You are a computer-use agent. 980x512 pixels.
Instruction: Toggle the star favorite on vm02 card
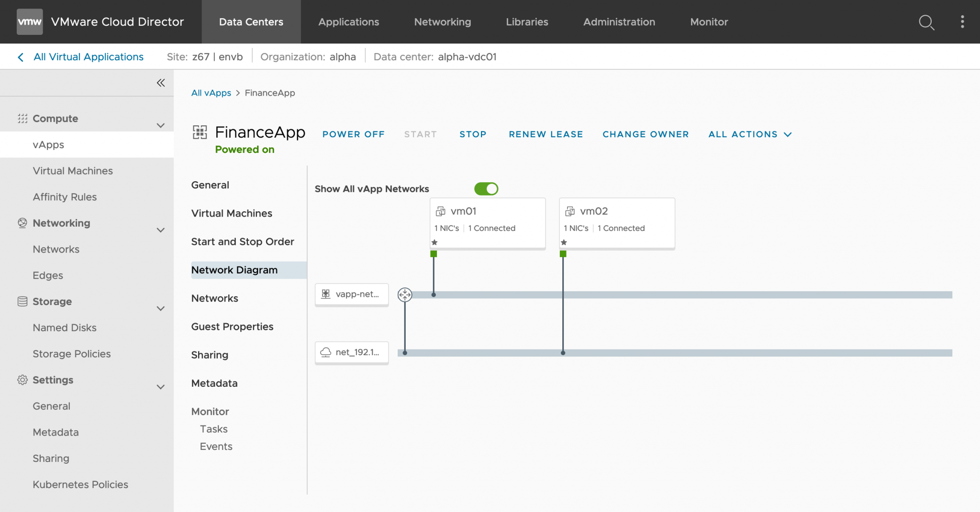pos(564,242)
